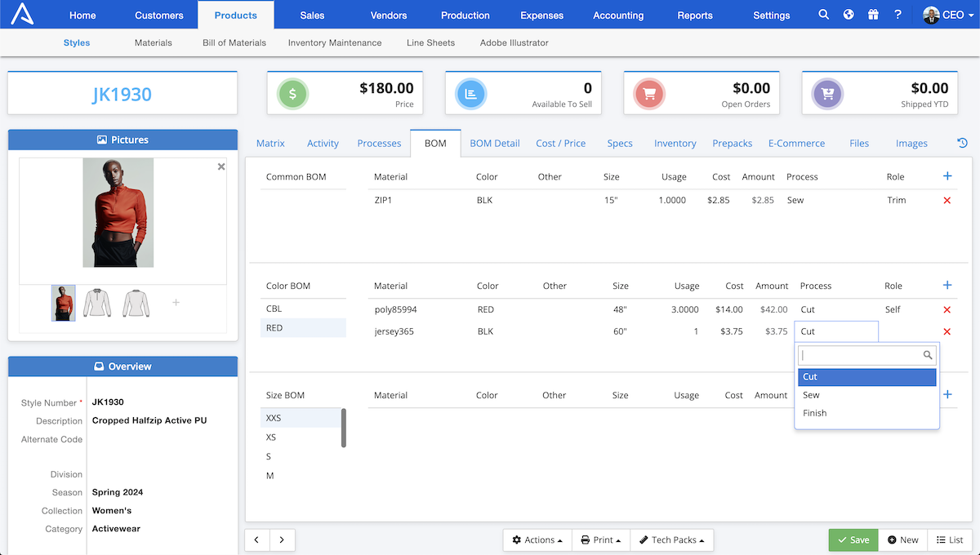Open the help question mark icon
Viewport: 980px width, 555px height.
(898, 14)
